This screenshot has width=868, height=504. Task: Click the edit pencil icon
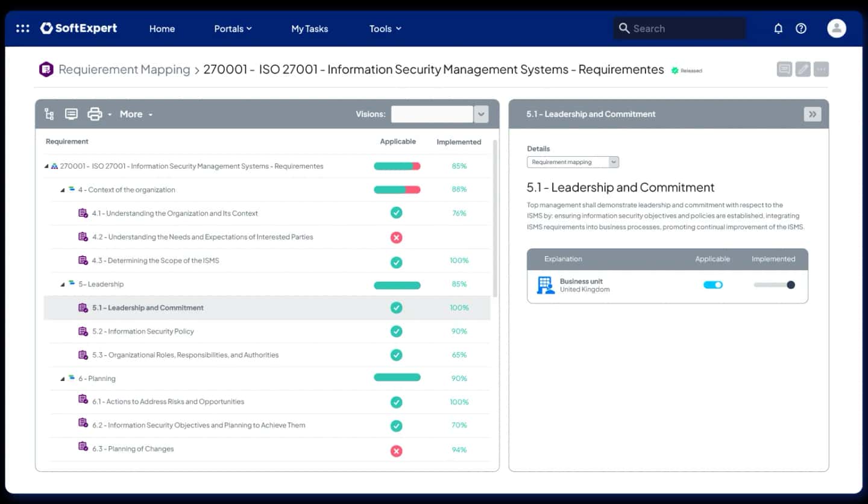click(802, 69)
